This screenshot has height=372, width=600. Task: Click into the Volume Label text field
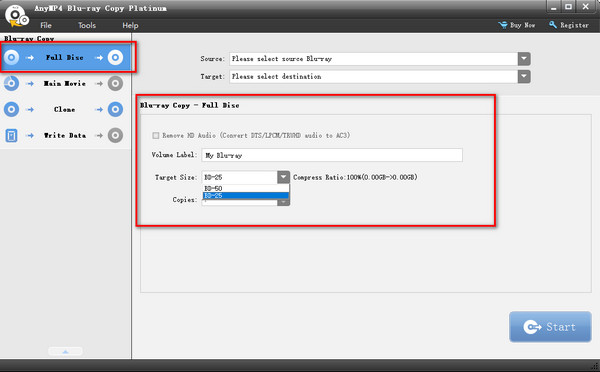(x=332, y=155)
